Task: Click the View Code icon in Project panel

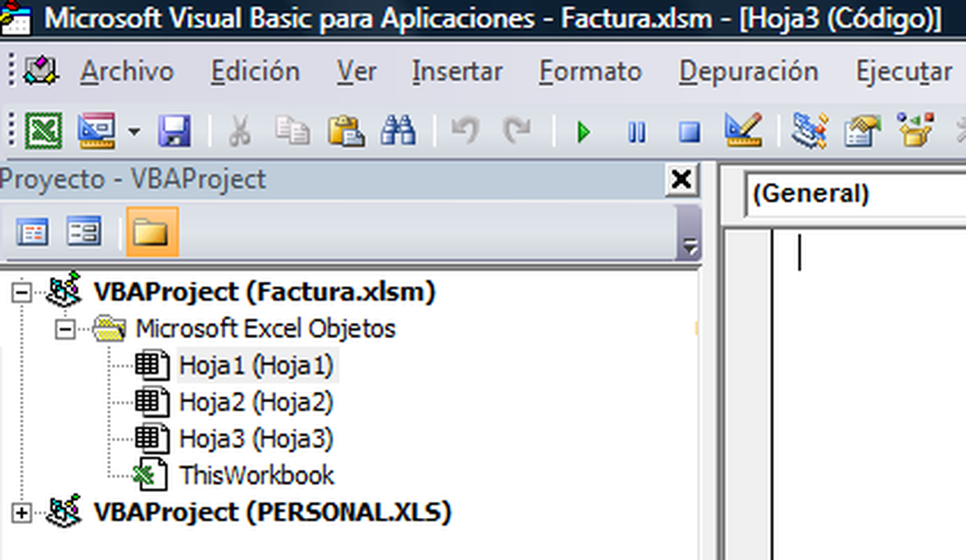Action: click(33, 231)
